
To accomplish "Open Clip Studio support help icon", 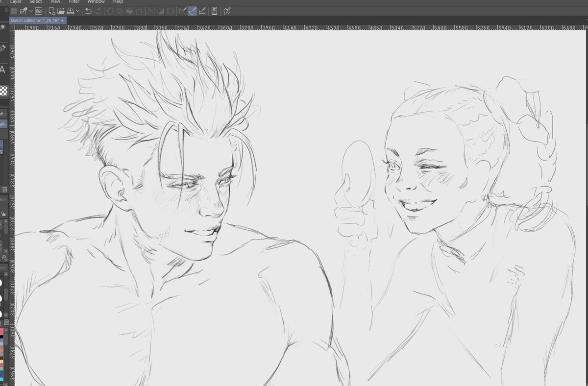I will click(x=227, y=11).
